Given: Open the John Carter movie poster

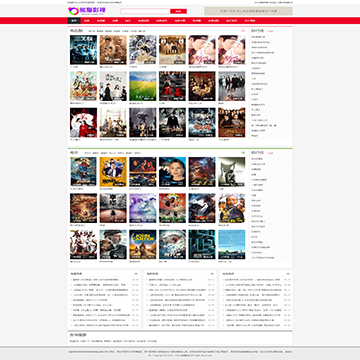Looking at the screenshot, I should tap(143, 244).
